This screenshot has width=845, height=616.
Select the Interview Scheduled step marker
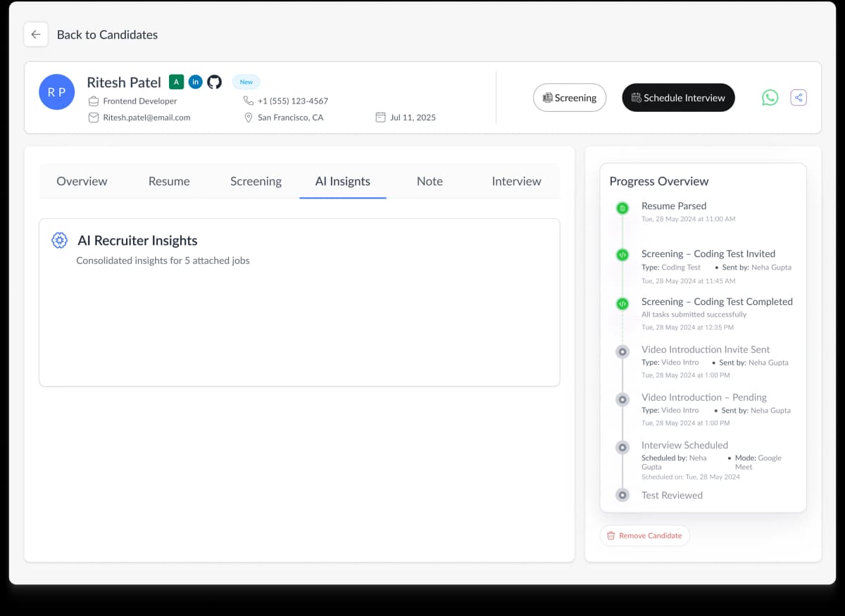click(622, 447)
